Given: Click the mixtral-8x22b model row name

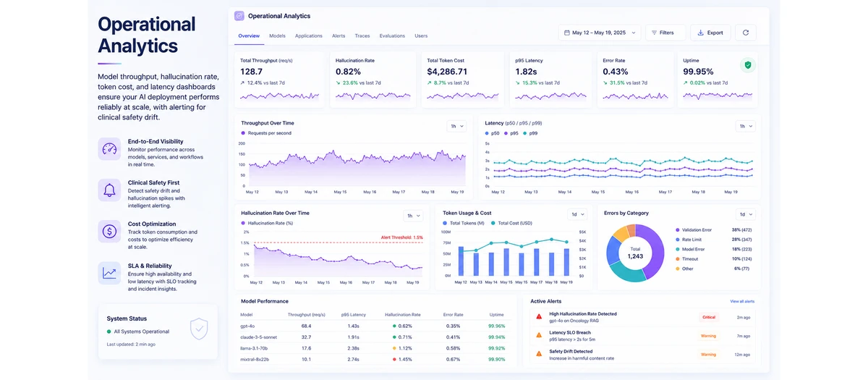Looking at the screenshot, I should [253, 359].
